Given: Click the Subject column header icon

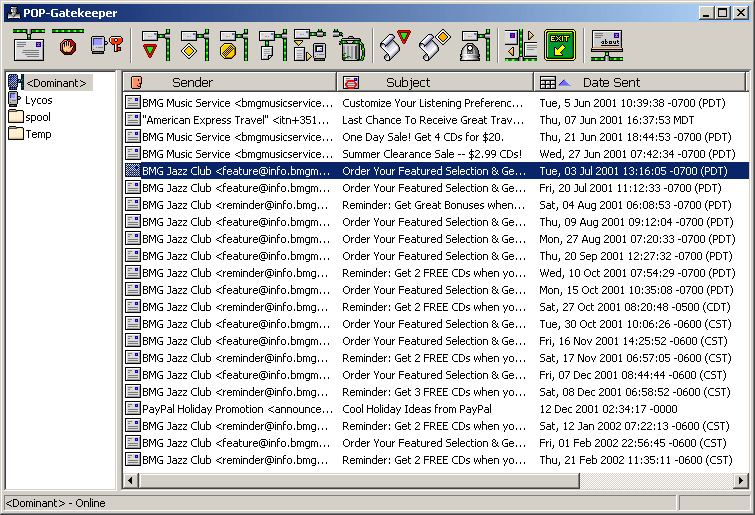Looking at the screenshot, I should [x=351, y=82].
